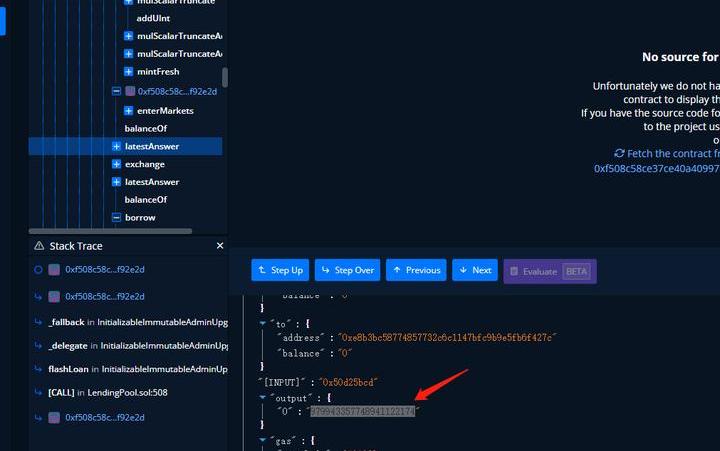Click the Evaluate BETA button

(x=549, y=271)
